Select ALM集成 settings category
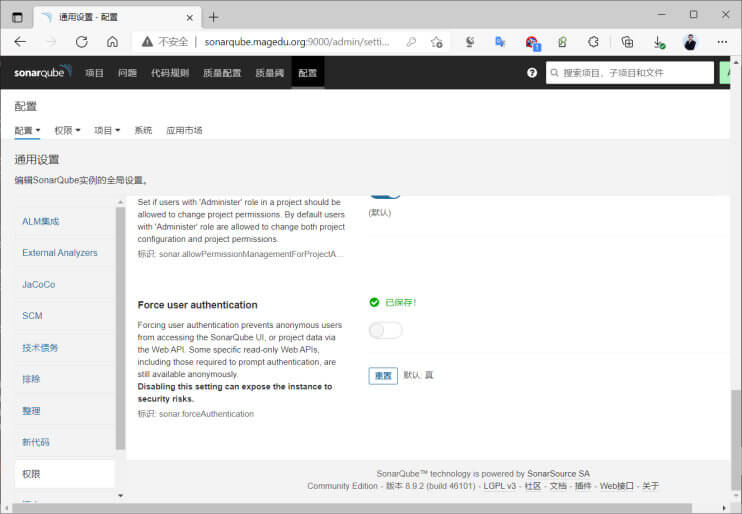Image resolution: width=742 pixels, height=514 pixels. pos(41,221)
